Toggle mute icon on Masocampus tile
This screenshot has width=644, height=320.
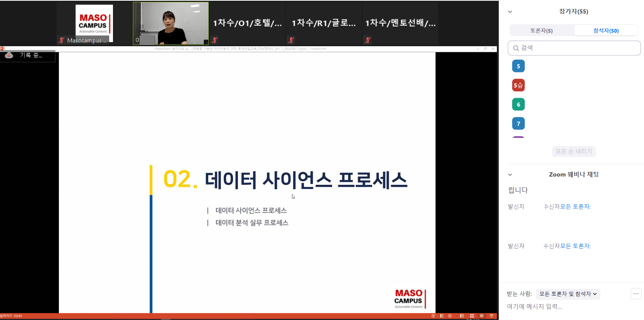pos(62,40)
